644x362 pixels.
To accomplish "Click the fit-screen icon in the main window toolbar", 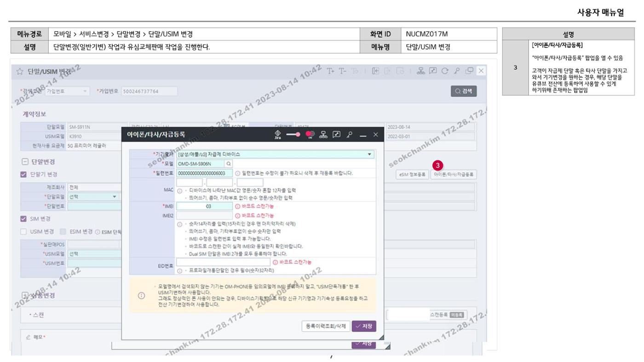I will coord(433,71).
